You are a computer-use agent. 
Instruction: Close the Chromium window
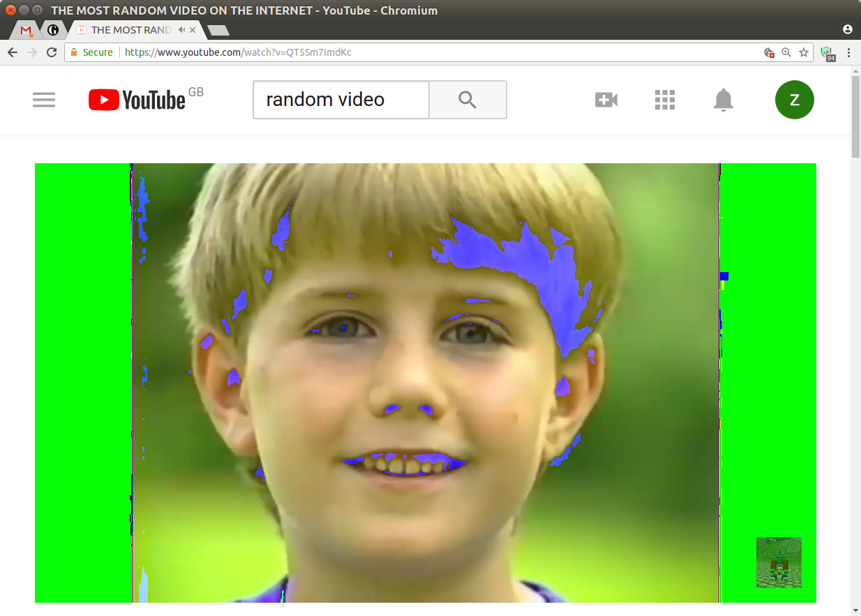coord(10,10)
